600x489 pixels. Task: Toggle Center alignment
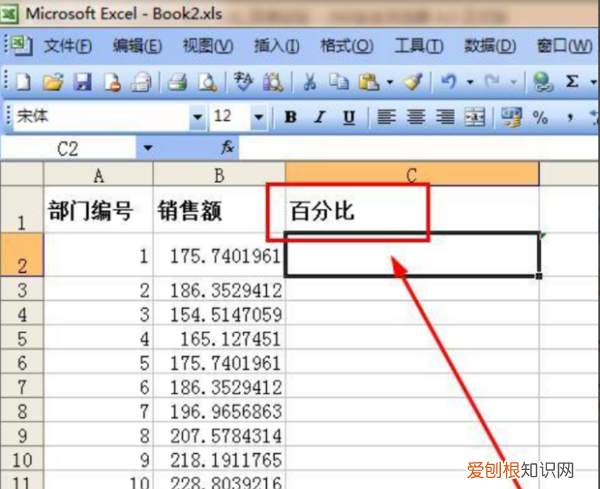click(x=416, y=117)
